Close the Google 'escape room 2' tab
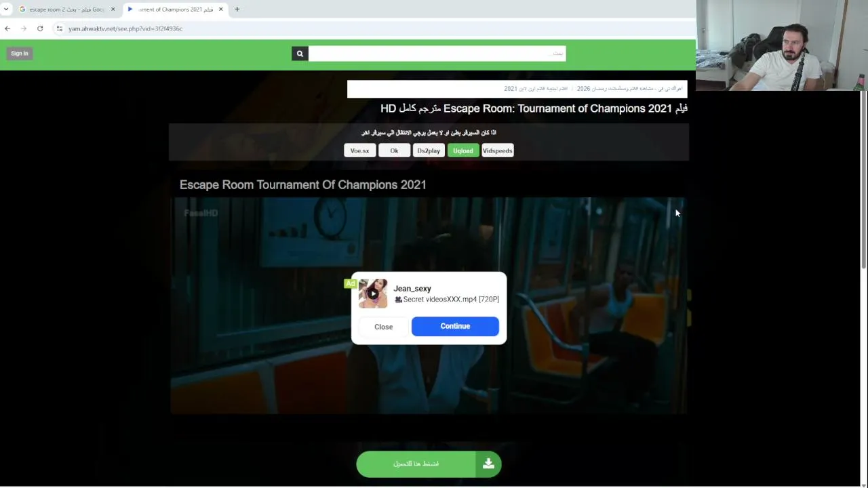Viewport: 868px width, 488px height. pos(113,9)
